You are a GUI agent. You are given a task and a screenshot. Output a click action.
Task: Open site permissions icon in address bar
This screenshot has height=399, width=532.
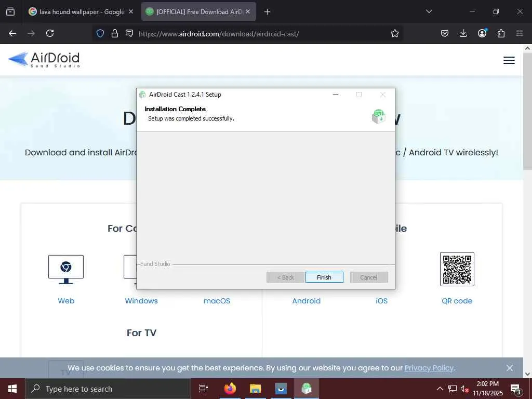pos(129,33)
